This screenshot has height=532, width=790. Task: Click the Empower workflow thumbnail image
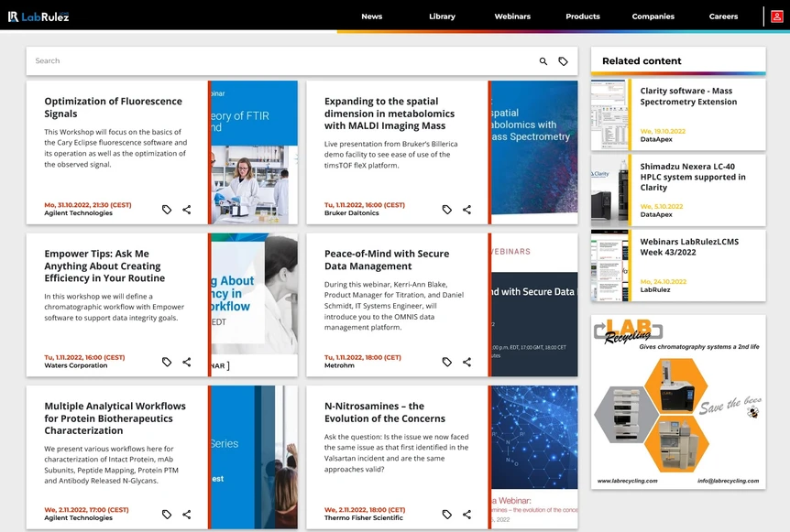(x=255, y=305)
